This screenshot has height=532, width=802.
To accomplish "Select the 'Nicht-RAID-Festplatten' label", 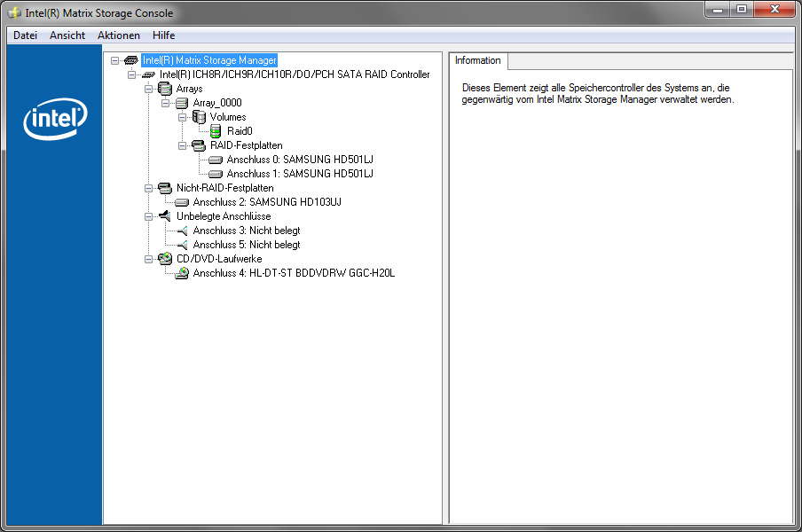I will [225, 188].
